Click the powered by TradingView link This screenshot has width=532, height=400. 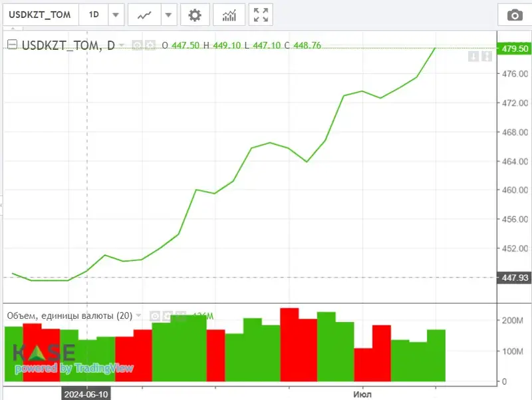tap(73, 368)
